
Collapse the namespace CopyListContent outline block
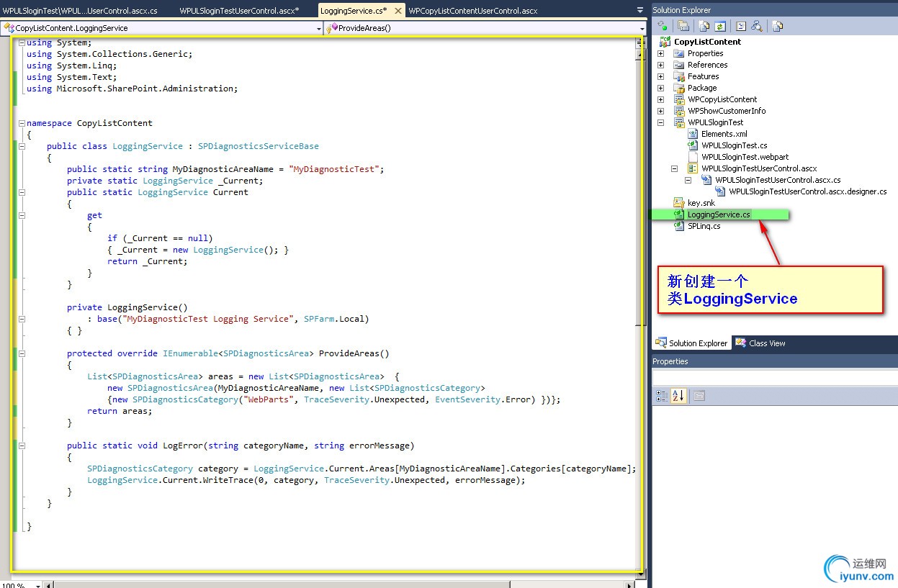pos(22,123)
